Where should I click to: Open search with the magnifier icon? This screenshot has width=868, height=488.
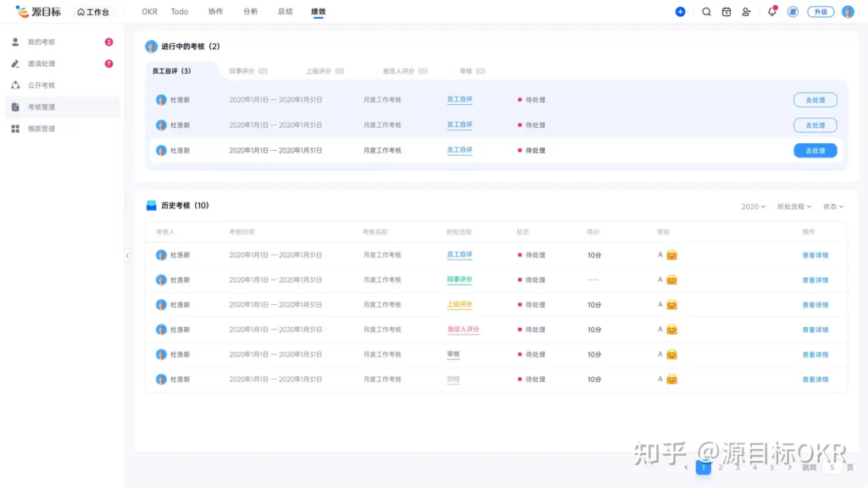click(x=706, y=12)
